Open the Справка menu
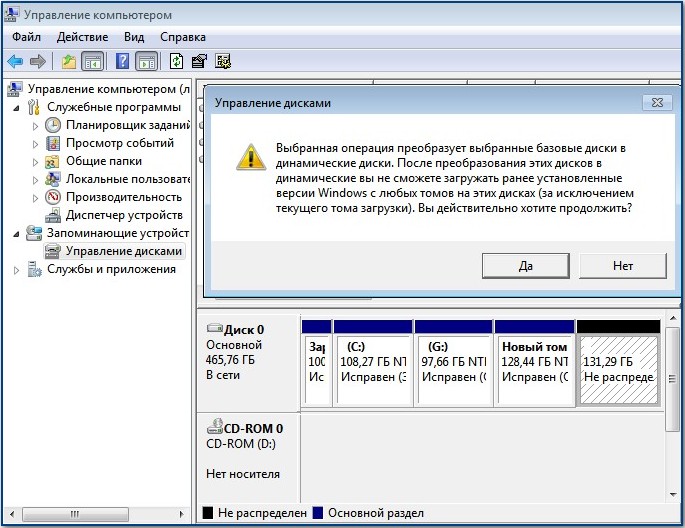 (x=182, y=37)
